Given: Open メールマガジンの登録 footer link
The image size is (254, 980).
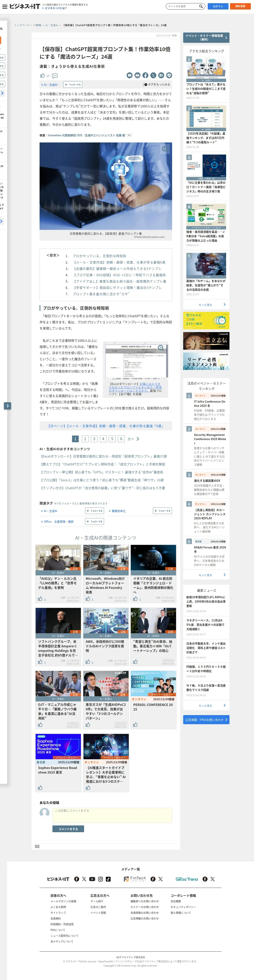Looking at the screenshot, I should pos(63,901).
